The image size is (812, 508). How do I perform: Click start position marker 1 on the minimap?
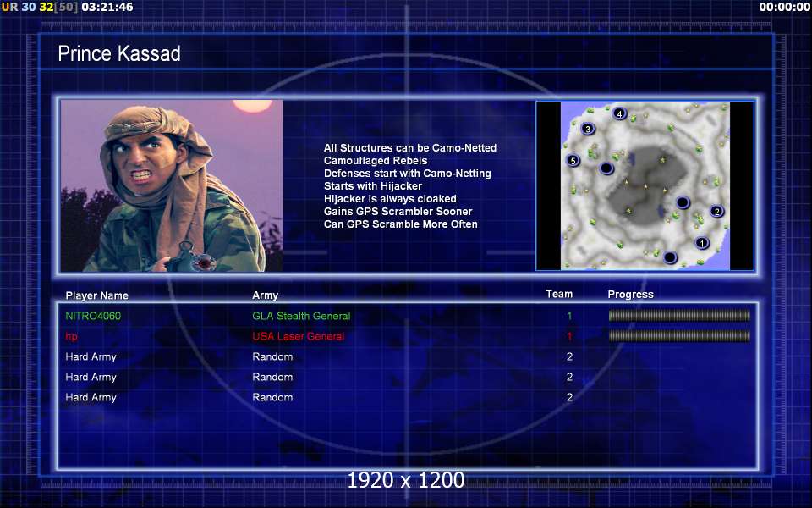702,243
